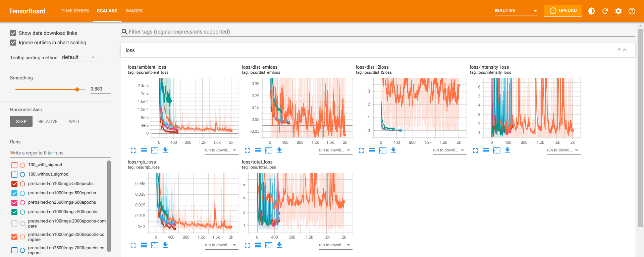Download dist_l2loss chart data
Viewport: 644px width, 257px height.
pyautogui.click(x=393, y=150)
